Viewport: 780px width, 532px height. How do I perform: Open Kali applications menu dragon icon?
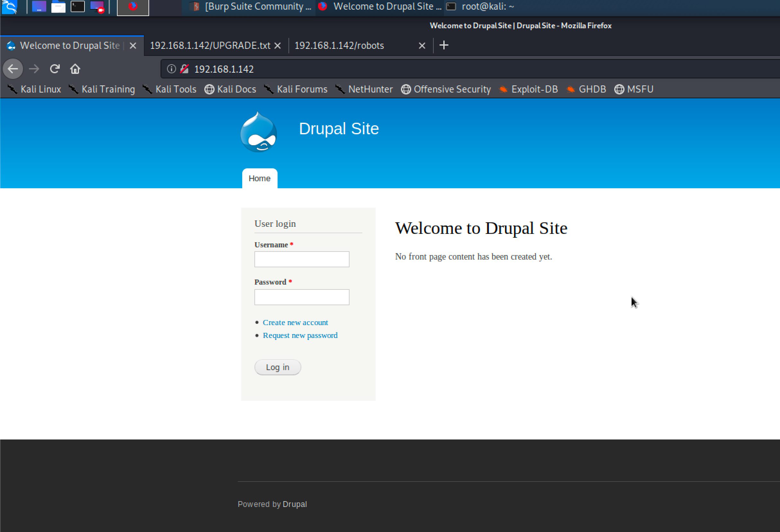pos(9,7)
